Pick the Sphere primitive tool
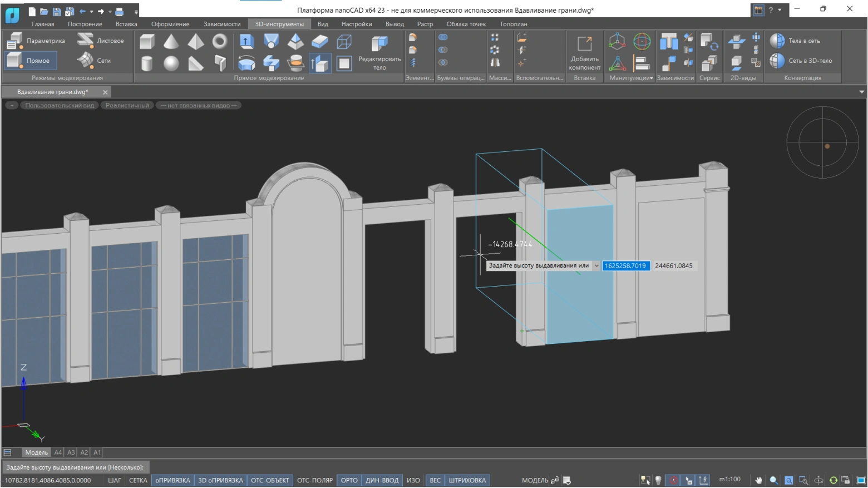The image size is (868, 488). click(x=171, y=63)
